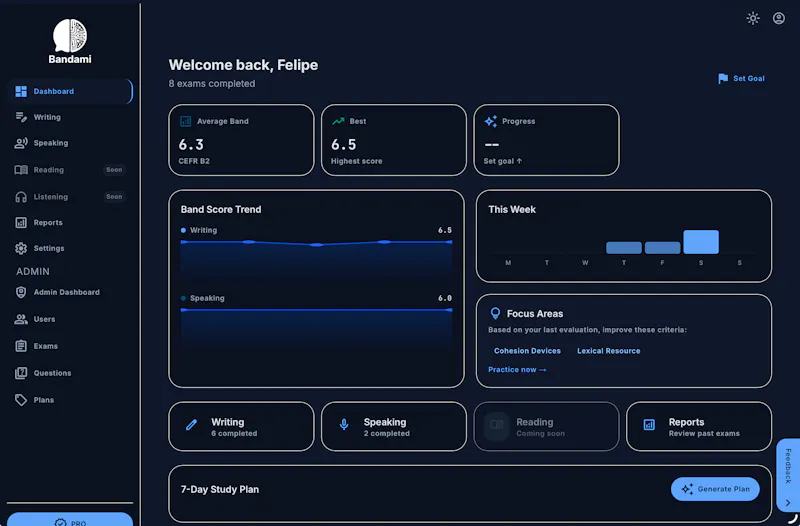
Task: Open Plans admin page
Action: click(x=70, y=400)
